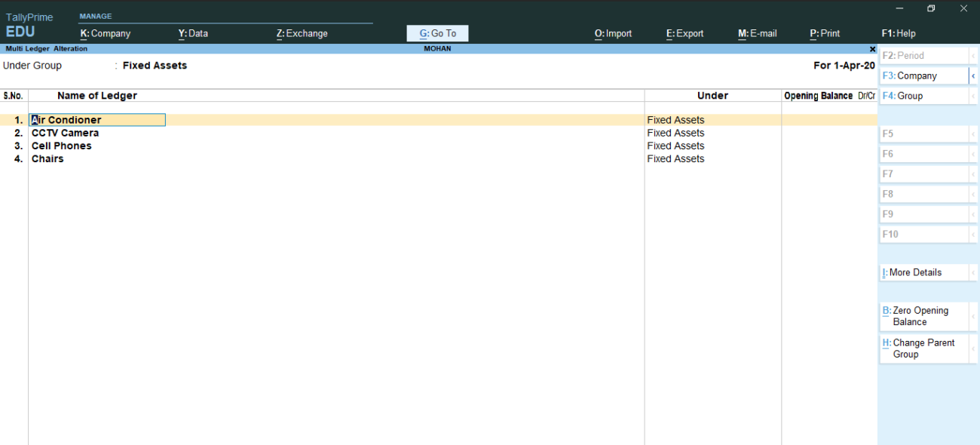
Task: Open the M: E-mail menu
Action: 757,33
